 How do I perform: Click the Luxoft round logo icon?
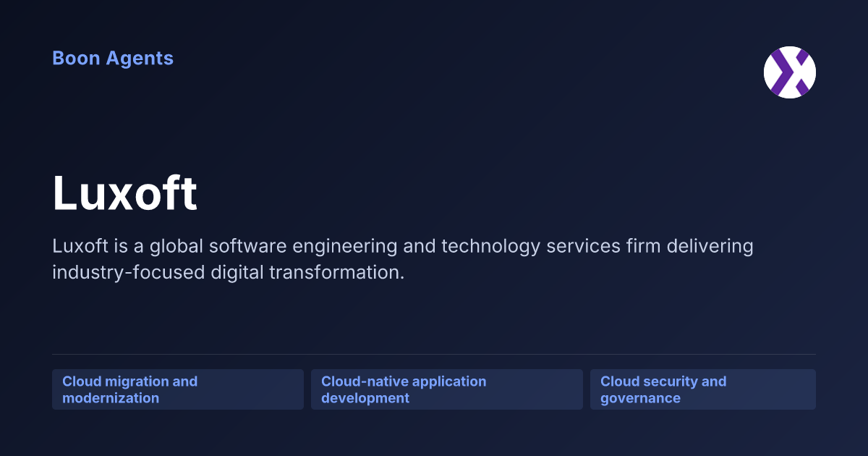pos(790,72)
